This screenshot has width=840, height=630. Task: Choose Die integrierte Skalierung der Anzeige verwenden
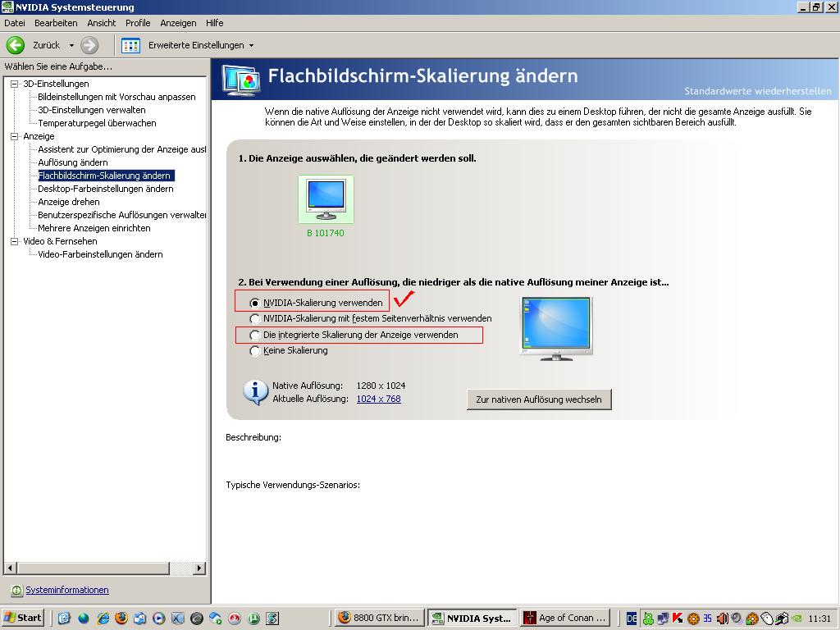[255, 336]
